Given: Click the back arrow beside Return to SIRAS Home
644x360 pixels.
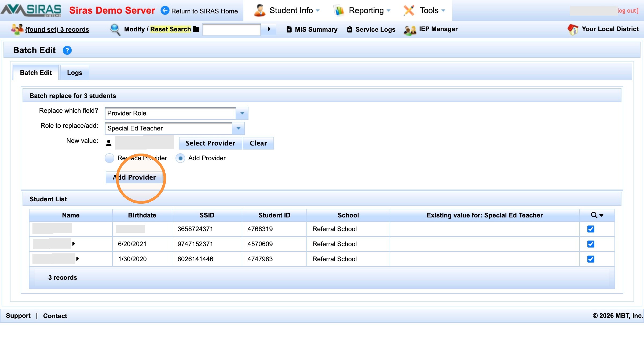Looking at the screenshot, I should point(165,10).
